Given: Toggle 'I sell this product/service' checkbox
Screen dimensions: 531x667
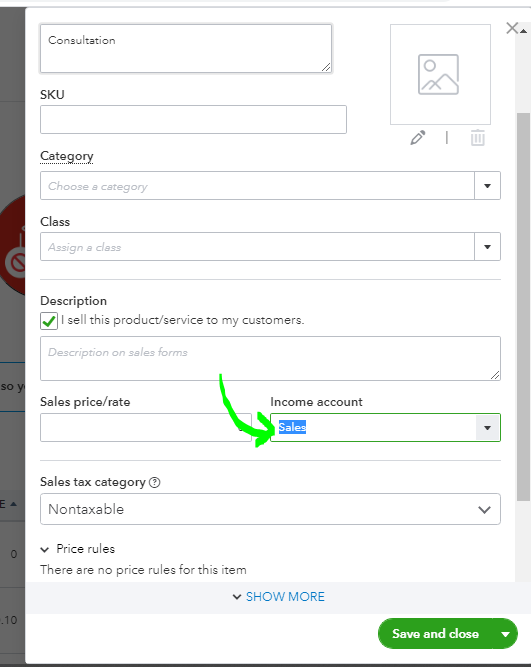Looking at the screenshot, I should pyautogui.click(x=49, y=321).
